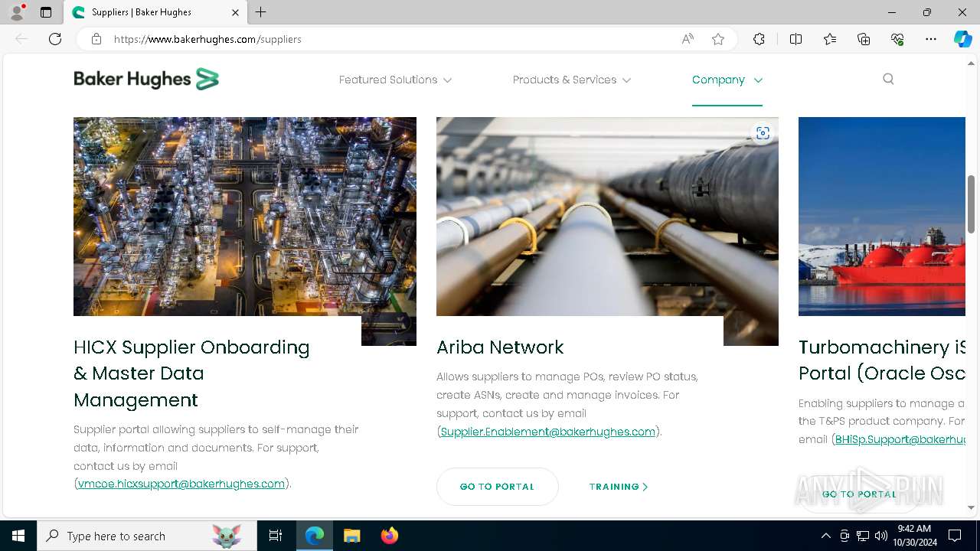This screenshot has height=551, width=980.
Task: Click visual search icon on pipeline image
Action: [x=763, y=133]
